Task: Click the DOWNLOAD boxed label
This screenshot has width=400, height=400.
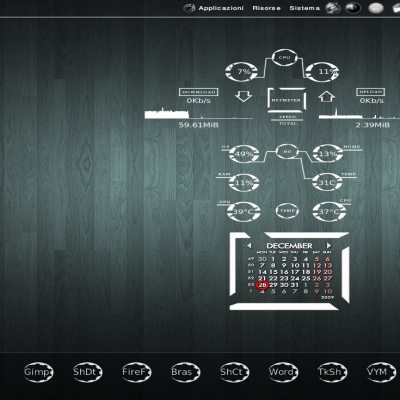Action: click(x=199, y=92)
